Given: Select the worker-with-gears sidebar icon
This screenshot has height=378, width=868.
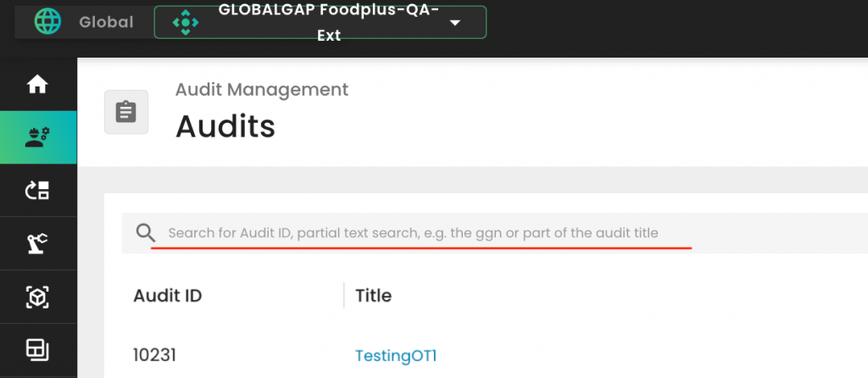Looking at the screenshot, I should (x=37, y=137).
